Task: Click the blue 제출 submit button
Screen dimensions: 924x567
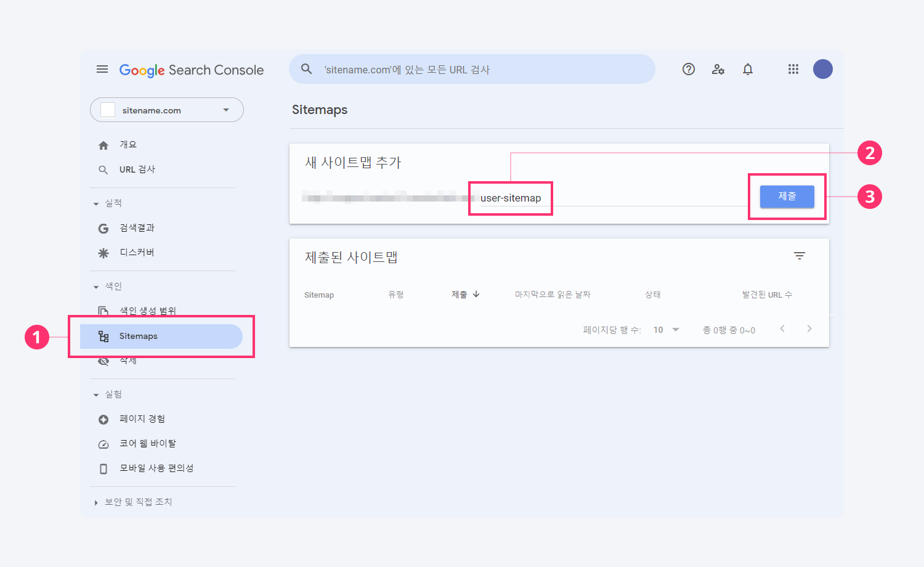Action: (x=787, y=197)
